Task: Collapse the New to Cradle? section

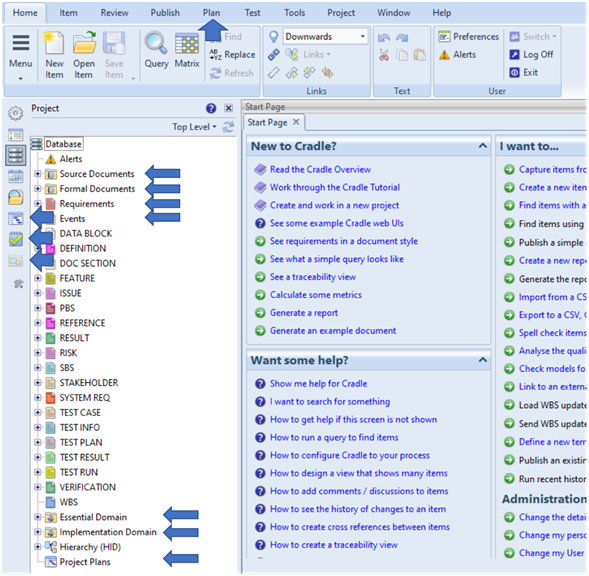Action: click(x=483, y=146)
